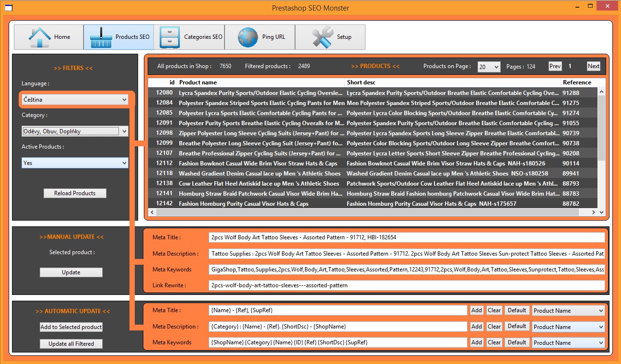Click automatic Meta Title template field
This screenshot has height=364, width=621.
click(x=338, y=310)
